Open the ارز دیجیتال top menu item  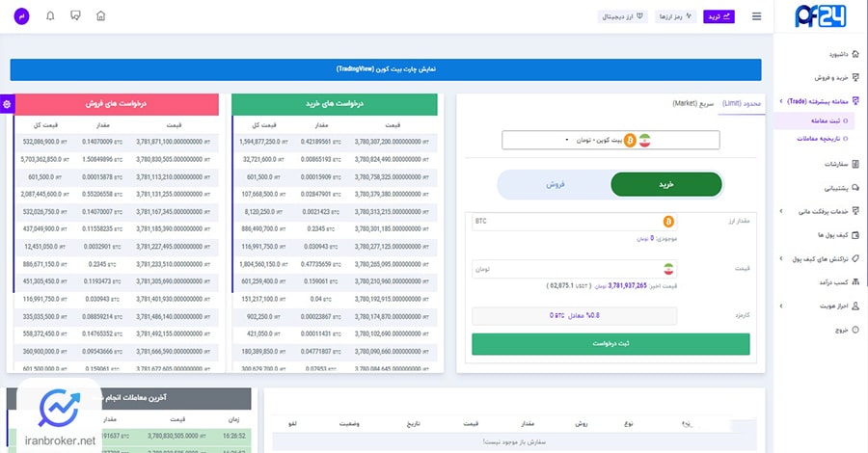pos(622,16)
